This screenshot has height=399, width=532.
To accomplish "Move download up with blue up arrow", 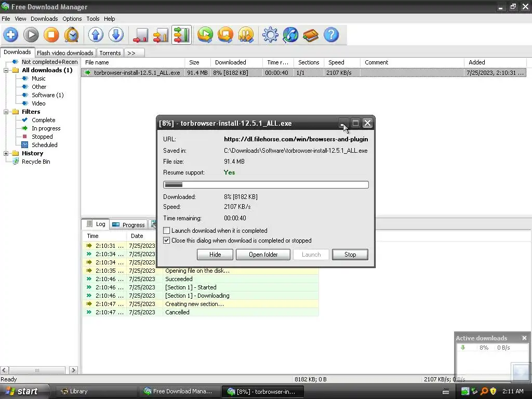I will point(96,35).
